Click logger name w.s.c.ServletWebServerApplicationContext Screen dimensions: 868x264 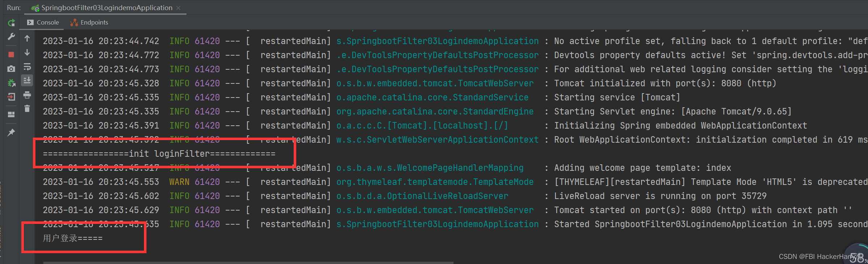click(x=437, y=140)
